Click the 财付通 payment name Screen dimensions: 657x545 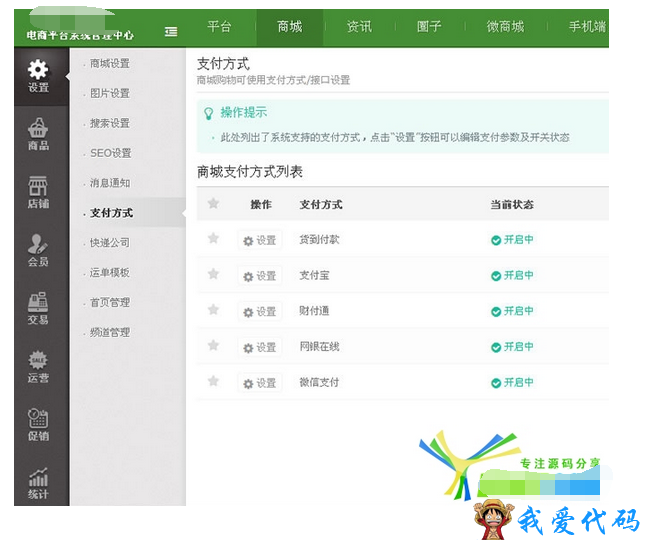point(314,311)
